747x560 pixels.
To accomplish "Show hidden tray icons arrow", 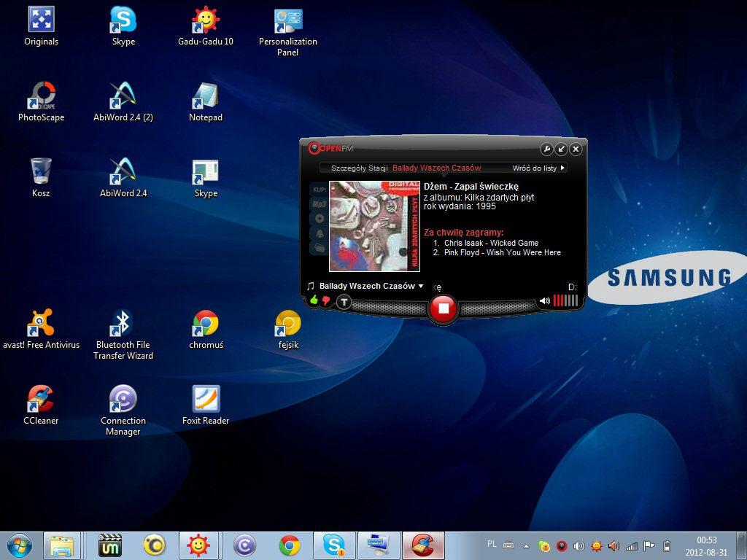I will coord(527,545).
